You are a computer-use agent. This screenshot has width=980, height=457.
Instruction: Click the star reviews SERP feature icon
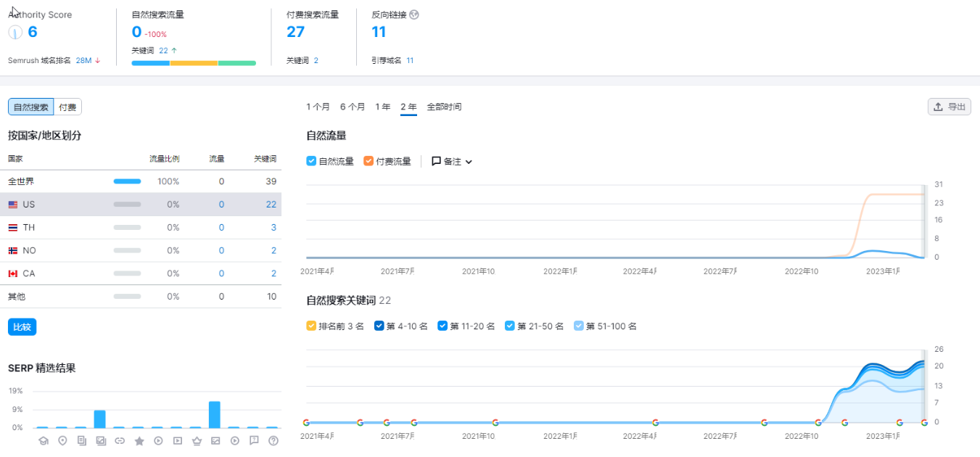coord(139,440)
